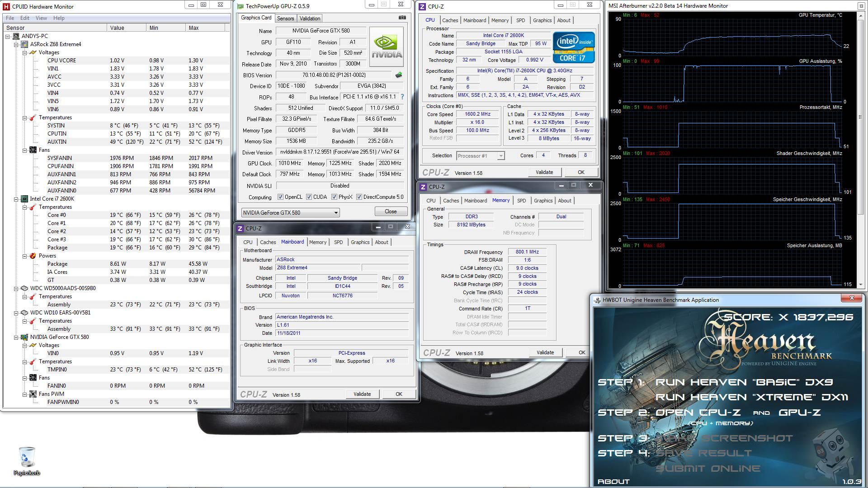The width and height of the screenshot is (868, 488).
Task: Click the ANDYS-PC computer icon in tree
Action: tap(17, 36)
